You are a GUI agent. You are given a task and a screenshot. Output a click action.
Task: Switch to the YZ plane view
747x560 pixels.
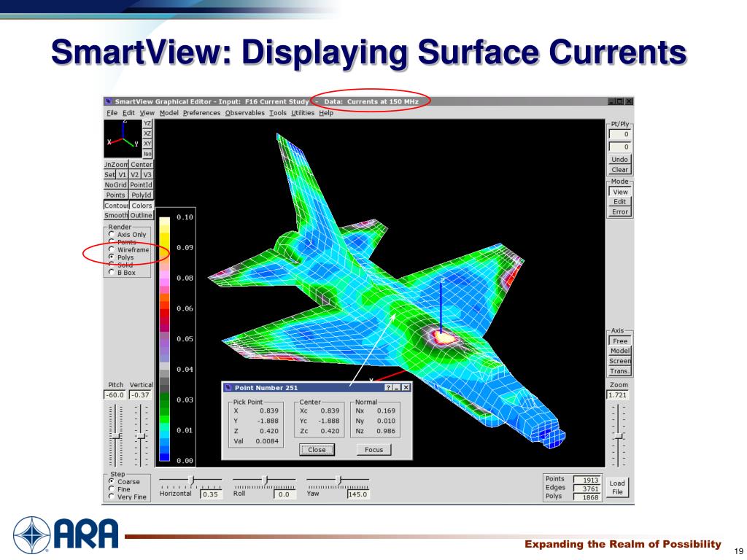click(x=147, y=123)
